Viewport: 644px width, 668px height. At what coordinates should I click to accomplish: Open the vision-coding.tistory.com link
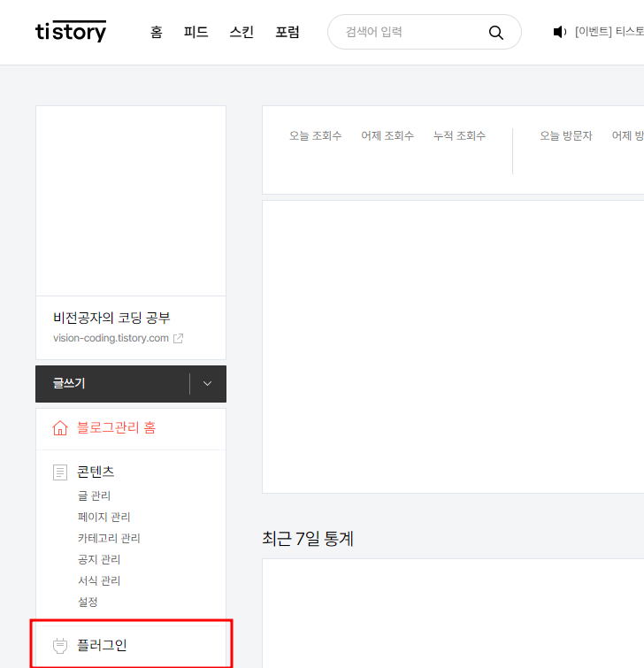coord(111,338)
